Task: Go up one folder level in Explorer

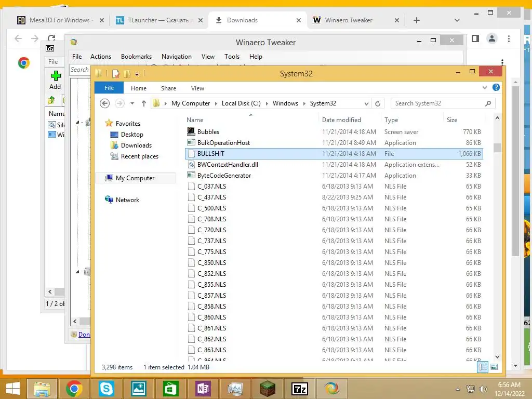Action: [x=144, y=103]
